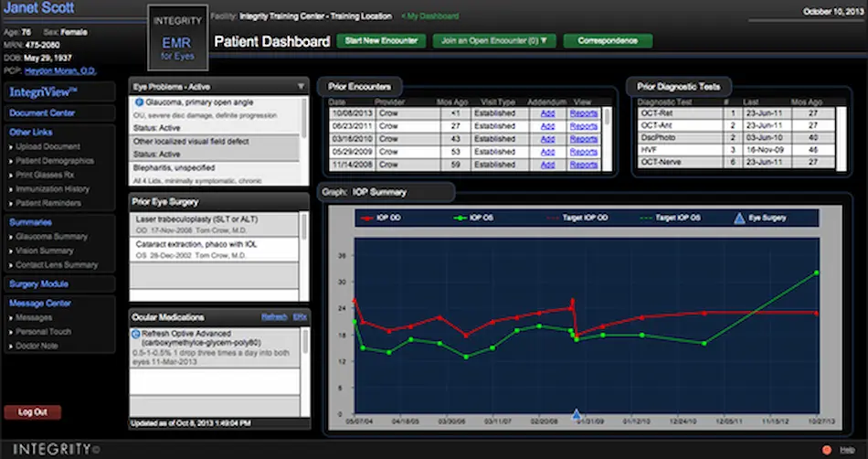The width and height of the screenshot is (868, 459).
Task: Click the Eye Surgery triangle in graph legend
Action: tap(739, 219)
